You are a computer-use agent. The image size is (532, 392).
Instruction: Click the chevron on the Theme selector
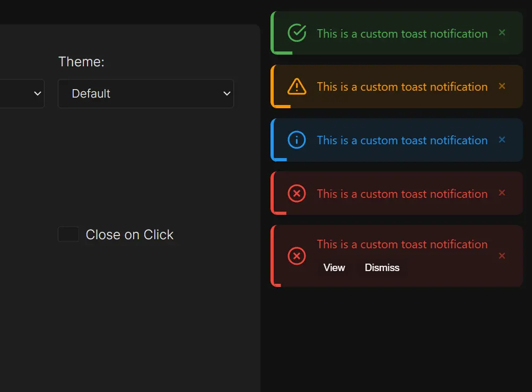click(226, 93)
